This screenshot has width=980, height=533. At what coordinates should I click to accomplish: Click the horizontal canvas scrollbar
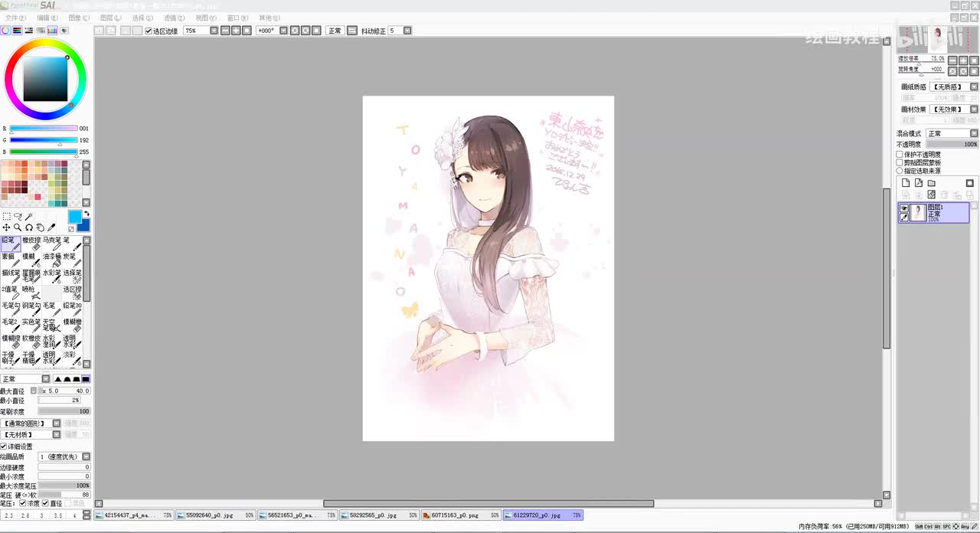tap(488, 503)
